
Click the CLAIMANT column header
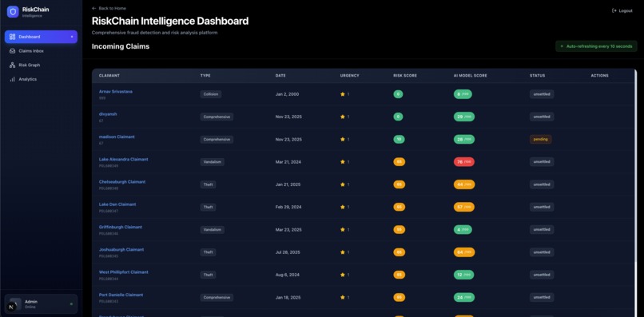109,76
